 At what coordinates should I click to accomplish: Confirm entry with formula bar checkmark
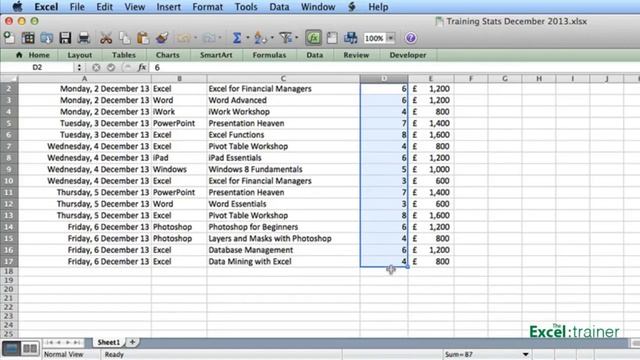111,67
